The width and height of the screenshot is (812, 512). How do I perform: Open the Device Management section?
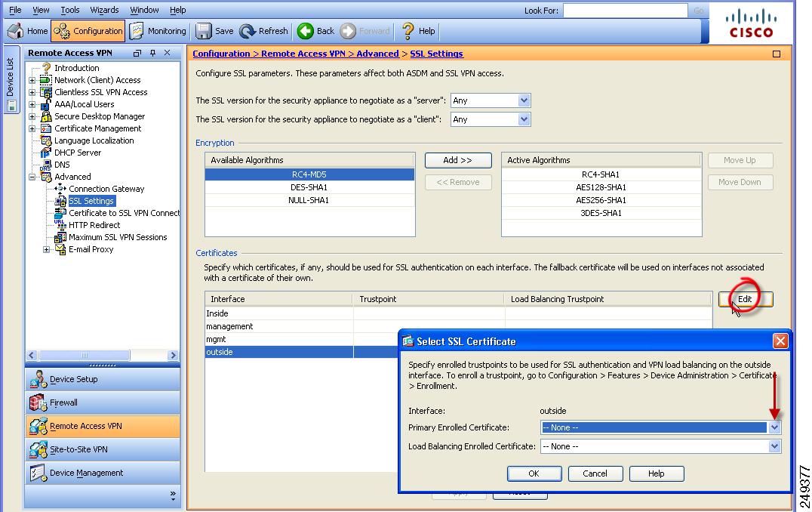[103, 473]
